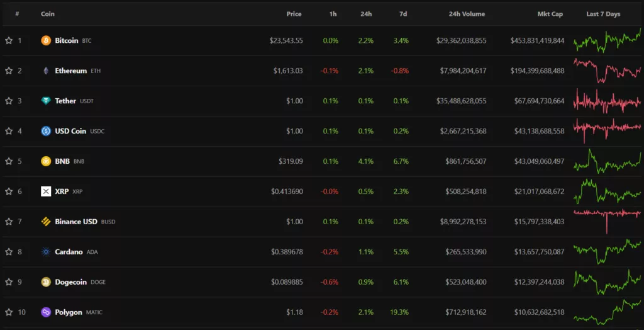Image resolution: width=644 pixels, height=330 pixels.
Task: Toggle the Cardano favorite star
Action: click(x=9, y=252)
